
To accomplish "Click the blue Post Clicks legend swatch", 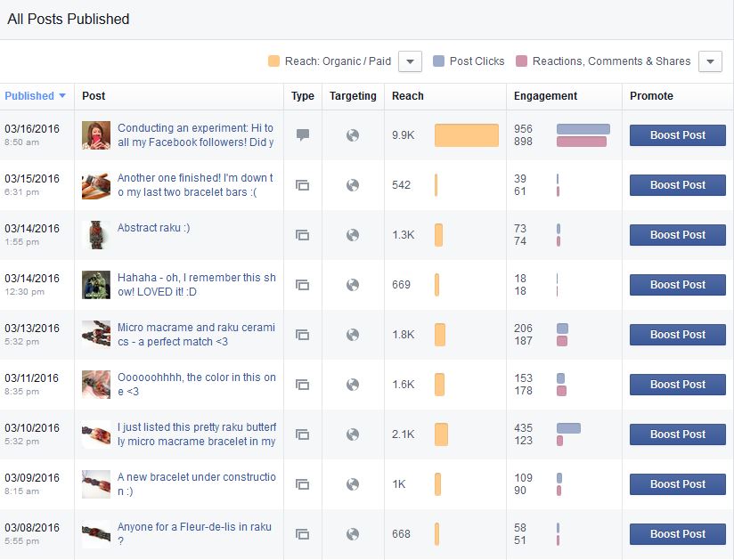I will pyautogui.click(x=438, y=61).
